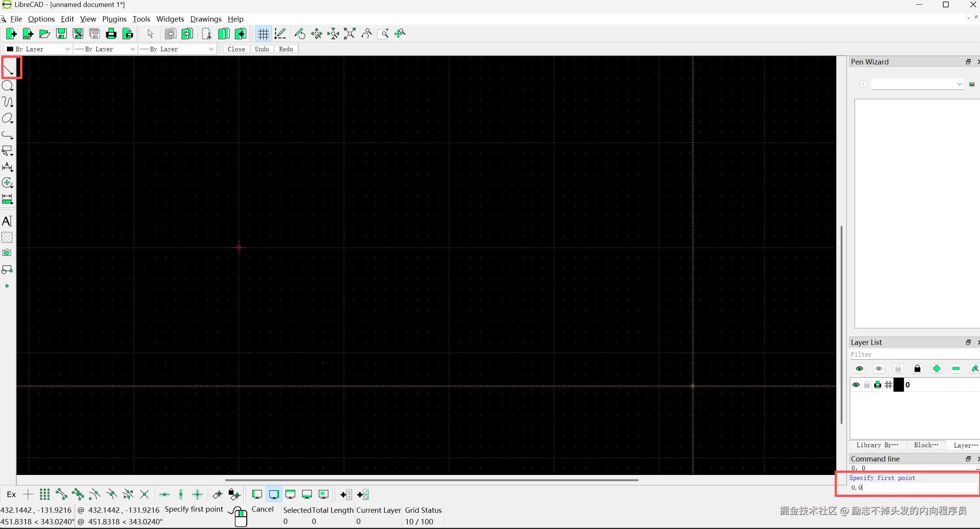This screenshot has height=529, width=980.
Task: Select the Ellipse tool
Action: (8, 118)
